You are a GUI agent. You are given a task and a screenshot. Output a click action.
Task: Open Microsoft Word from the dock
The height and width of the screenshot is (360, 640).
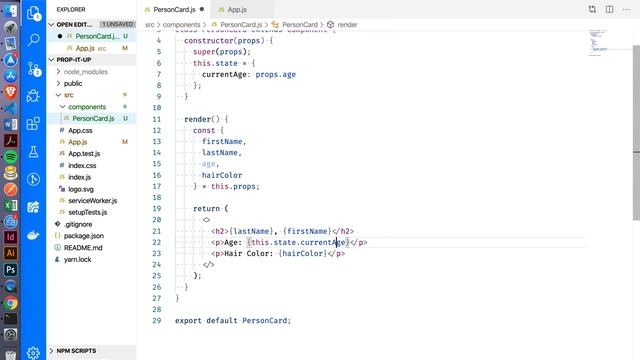pos(11,124)
